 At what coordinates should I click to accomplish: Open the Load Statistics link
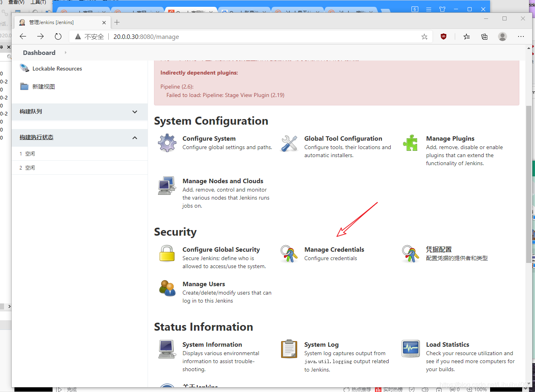coord(448,345)
